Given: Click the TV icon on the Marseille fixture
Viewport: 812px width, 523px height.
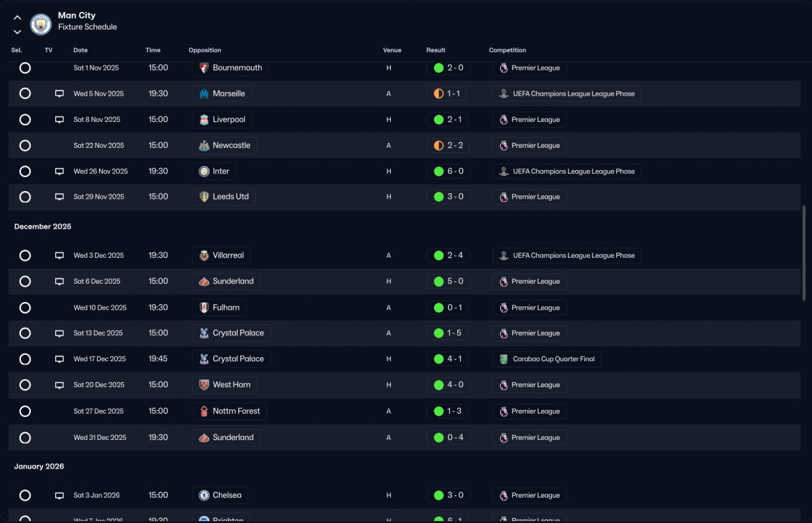Looking at the screenshot, I should [x=60, y=94].
